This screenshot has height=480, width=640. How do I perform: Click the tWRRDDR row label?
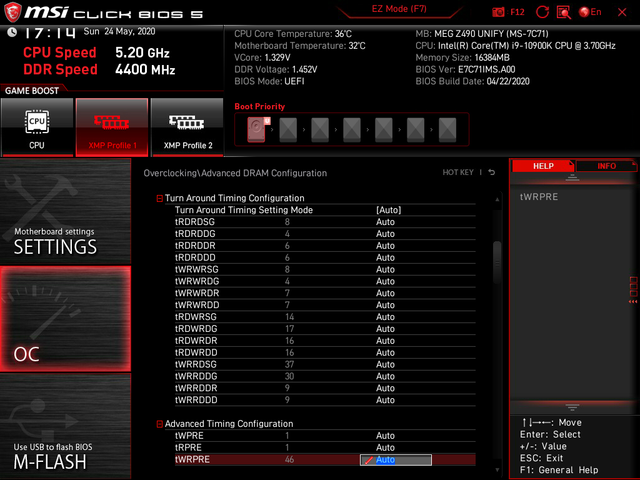196,388
